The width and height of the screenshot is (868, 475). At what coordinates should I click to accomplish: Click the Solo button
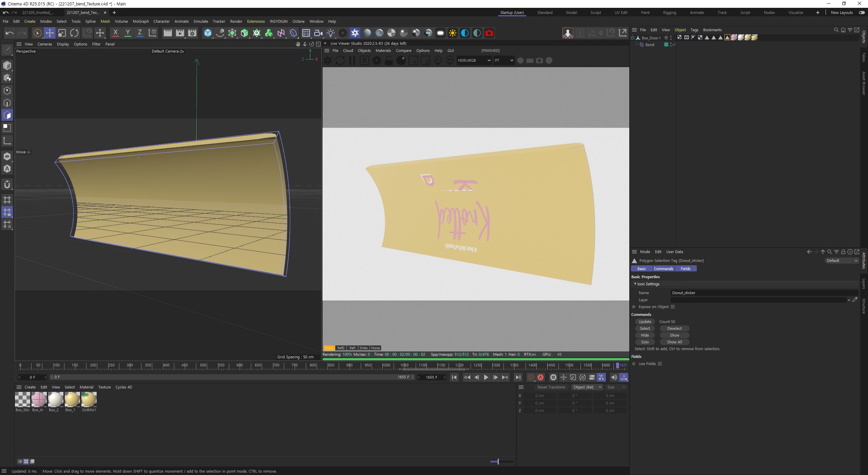point(645,342)
